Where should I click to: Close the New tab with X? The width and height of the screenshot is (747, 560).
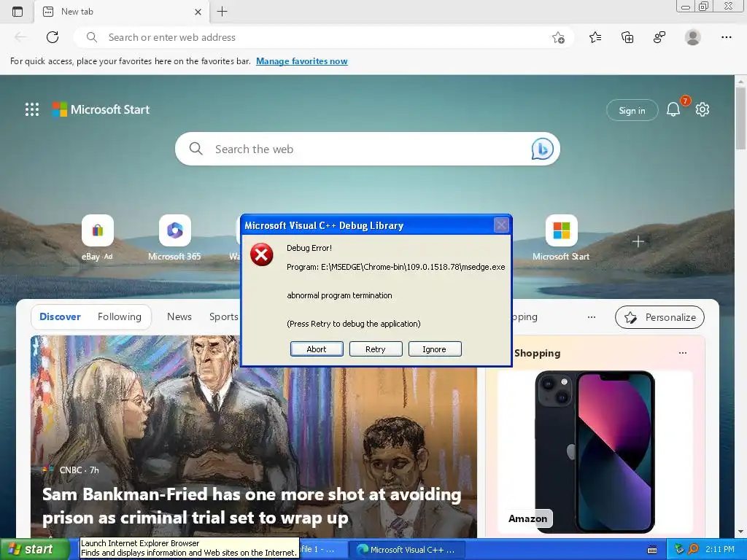tap(198, 12)
